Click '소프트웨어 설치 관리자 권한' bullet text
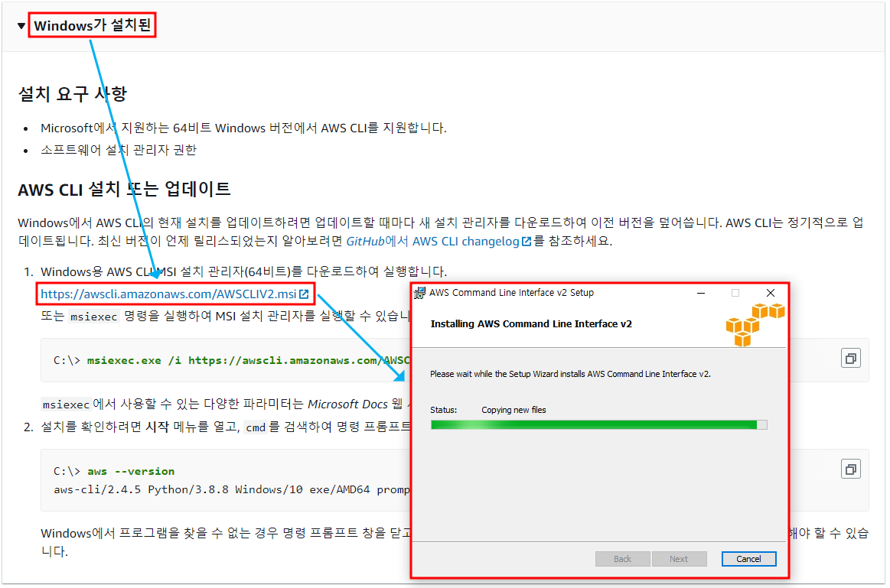Screen dimensions: 890x588 119,150
